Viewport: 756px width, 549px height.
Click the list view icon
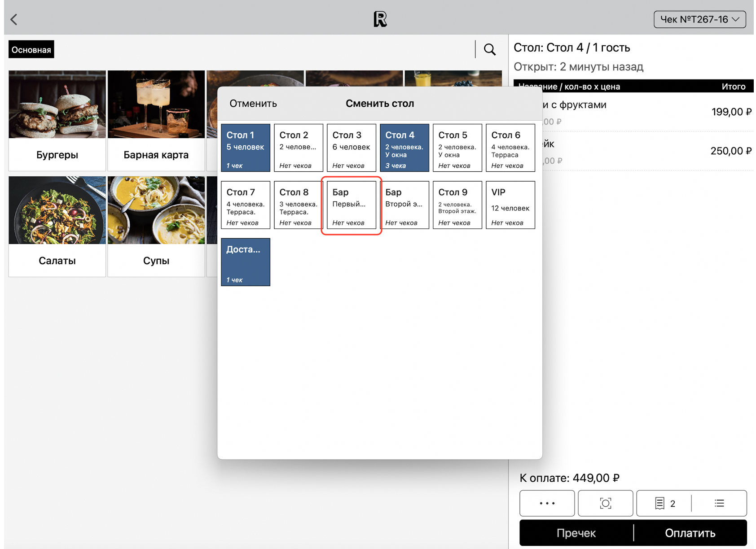(719, 503)
